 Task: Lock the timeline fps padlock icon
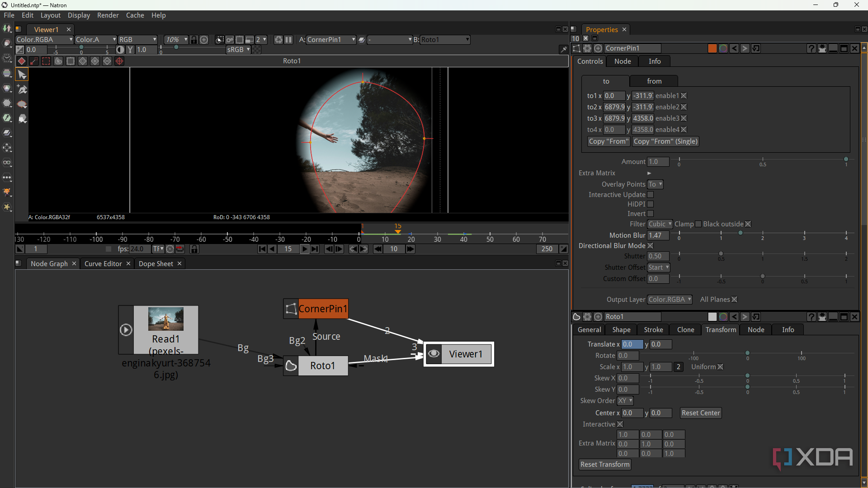[194, 249]
